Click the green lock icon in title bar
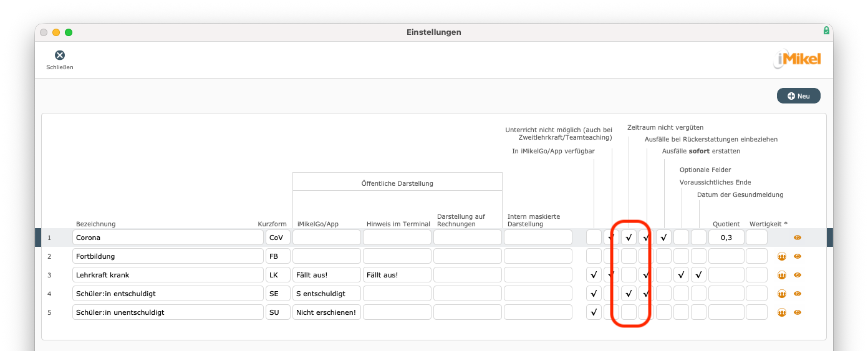 pyautogui.click(x=826, y=31)
